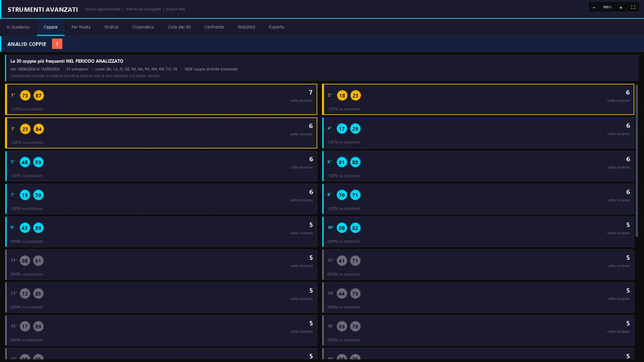Switch to Ciclo dei 90 tab
The width and height of the screenshot is (644, 362).
(x=179, y=27)
